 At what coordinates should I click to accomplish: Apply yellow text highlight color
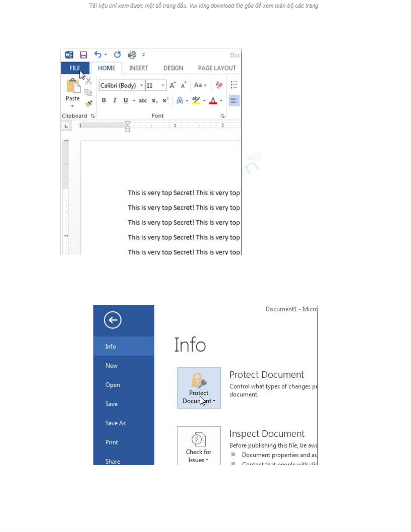coord(196,100)
